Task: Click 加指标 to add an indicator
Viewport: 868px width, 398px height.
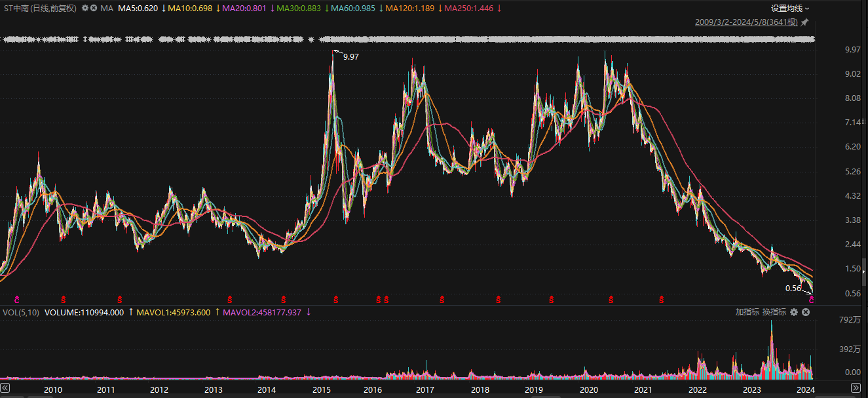Action: point(747,312)
